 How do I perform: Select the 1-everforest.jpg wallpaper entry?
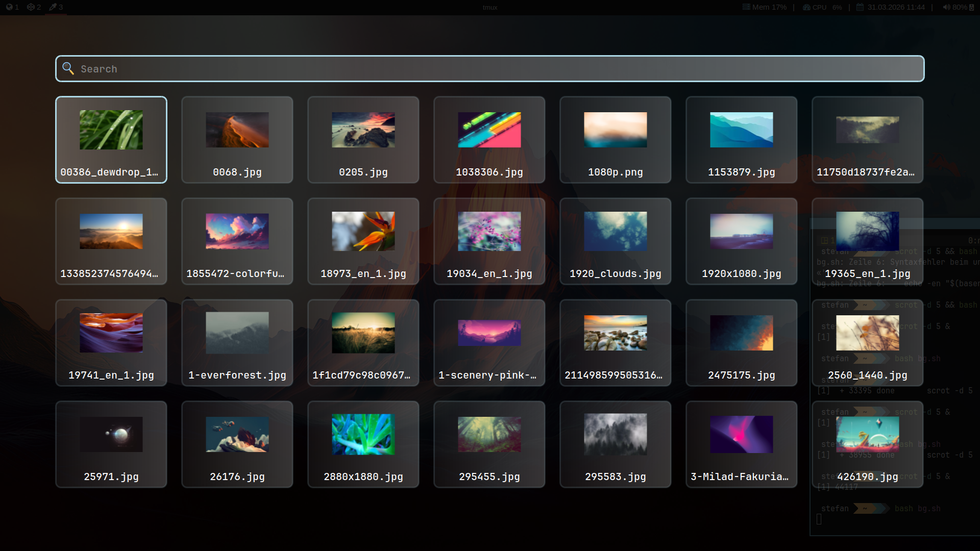[237, 343]
